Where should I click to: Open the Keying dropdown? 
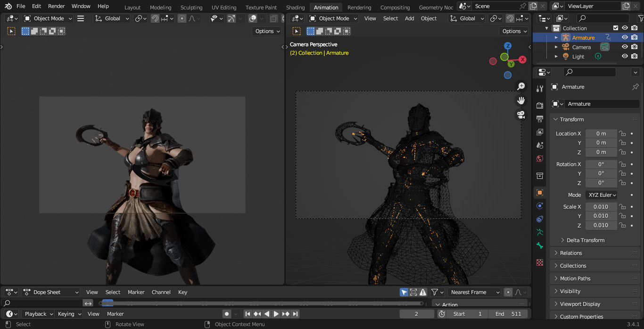tap(69, 314)
